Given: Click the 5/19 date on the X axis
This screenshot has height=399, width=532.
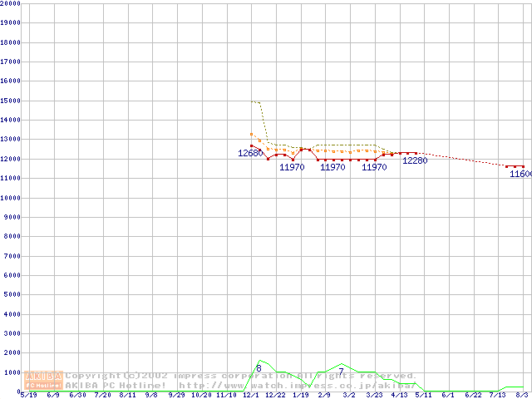Looking at the screenshot, I should tap(28, 396).
